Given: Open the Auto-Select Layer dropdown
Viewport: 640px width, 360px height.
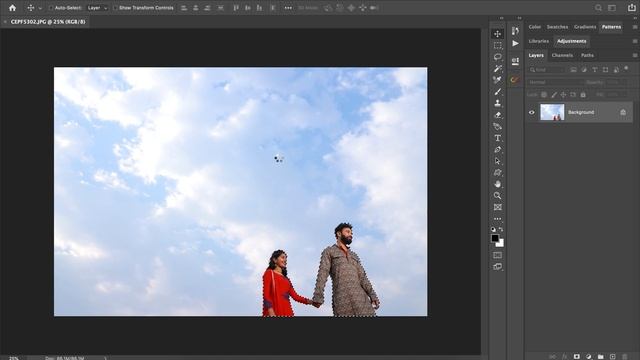Looking at the screenshot, I should point(97,8).
